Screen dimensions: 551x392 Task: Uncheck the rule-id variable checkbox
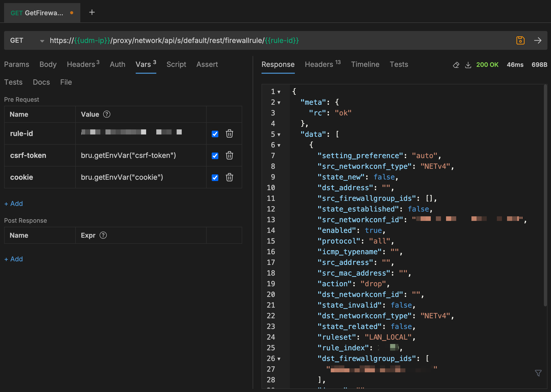215,134
